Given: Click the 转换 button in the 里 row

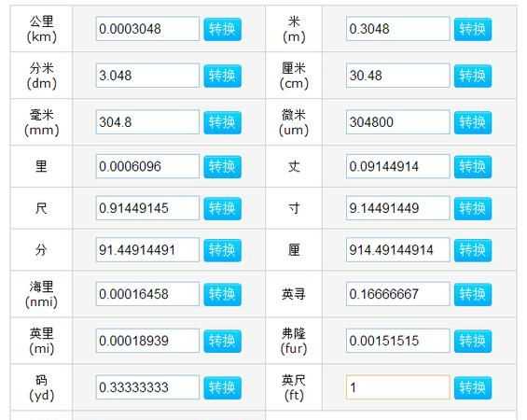Looking at the screenshot, I should point(223,166).
